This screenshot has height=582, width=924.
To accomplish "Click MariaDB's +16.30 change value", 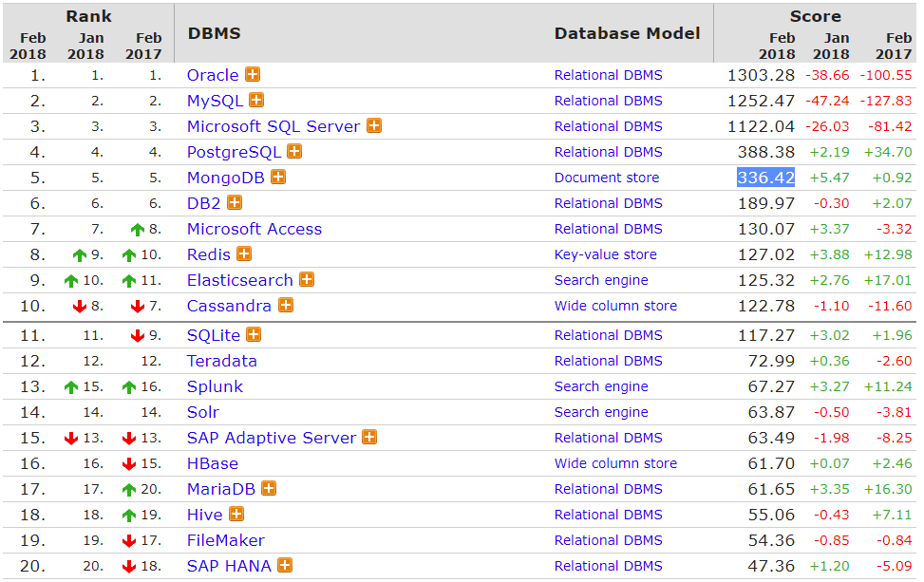I will (888, 489).
